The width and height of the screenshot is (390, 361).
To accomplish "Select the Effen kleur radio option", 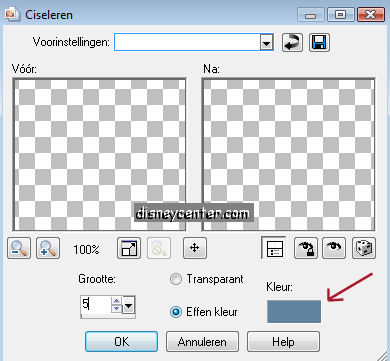I will 176,312.
